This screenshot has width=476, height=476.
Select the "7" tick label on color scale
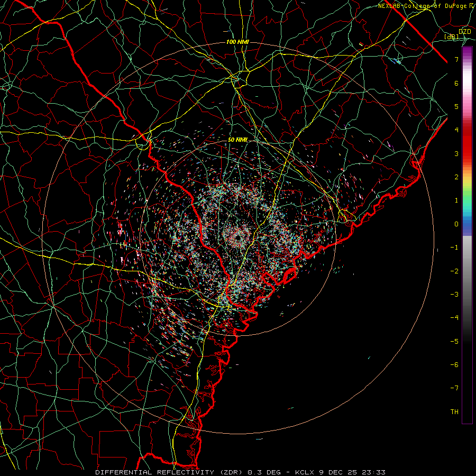tap(456, 59)
